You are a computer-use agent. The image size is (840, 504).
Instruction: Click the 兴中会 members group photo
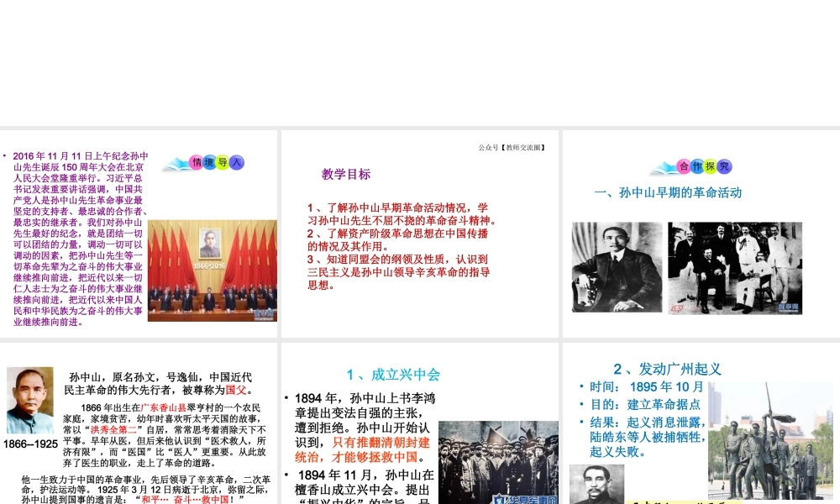click(x=498, y=462)
